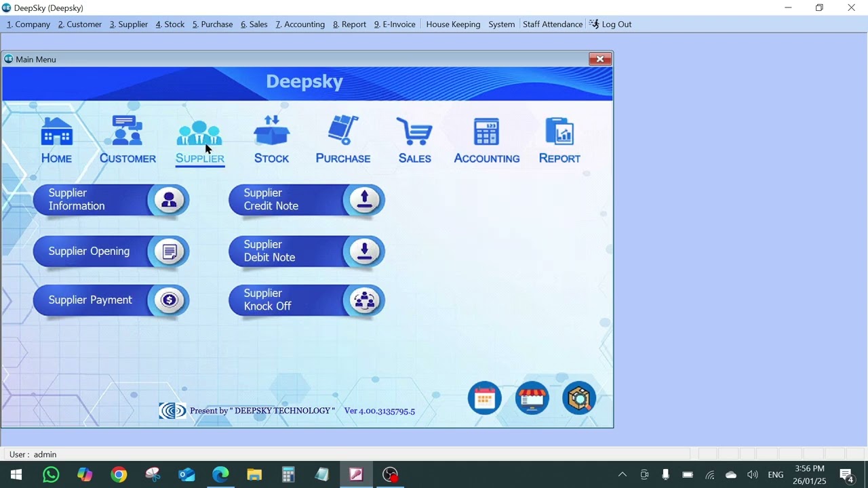Click the store front round icon

(532, 399)
